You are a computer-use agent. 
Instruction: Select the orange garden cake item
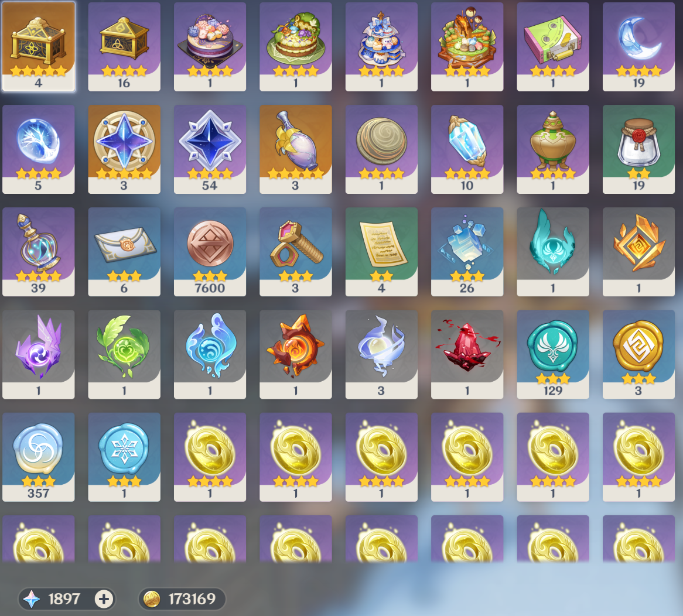(467, 47)
